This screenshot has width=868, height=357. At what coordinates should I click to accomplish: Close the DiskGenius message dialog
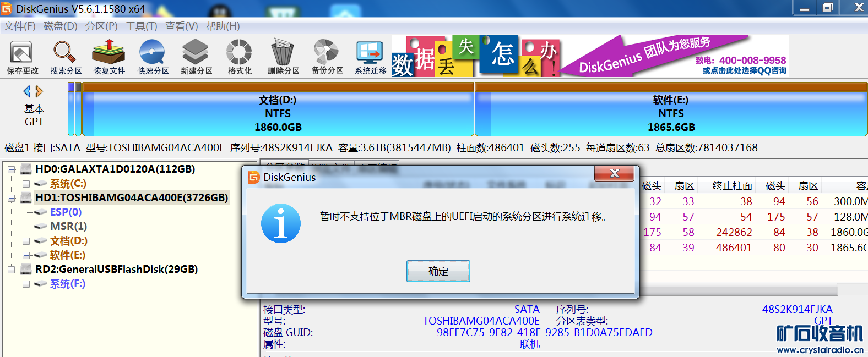[x=614, y=173]
